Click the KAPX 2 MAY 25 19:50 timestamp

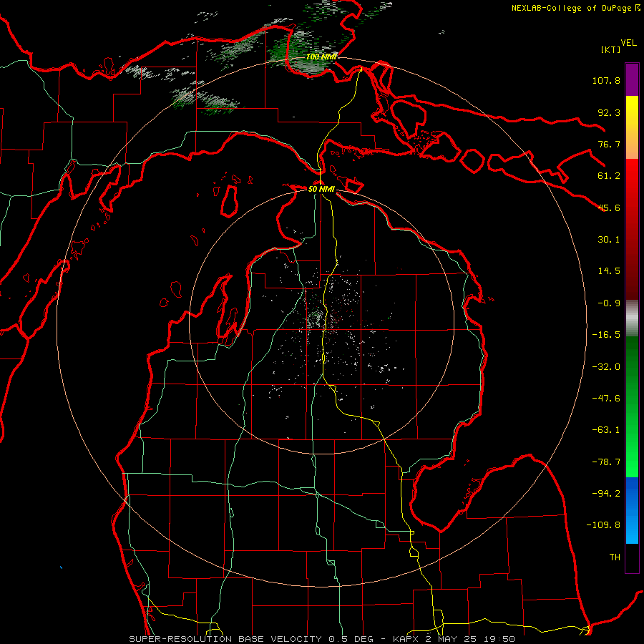point(454,639)
